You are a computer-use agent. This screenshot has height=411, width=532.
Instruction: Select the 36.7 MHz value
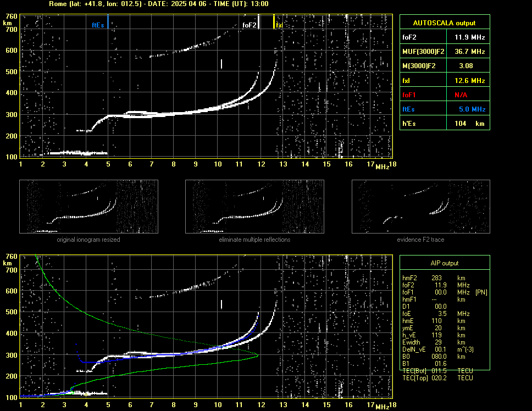click(x=469, y=52)
